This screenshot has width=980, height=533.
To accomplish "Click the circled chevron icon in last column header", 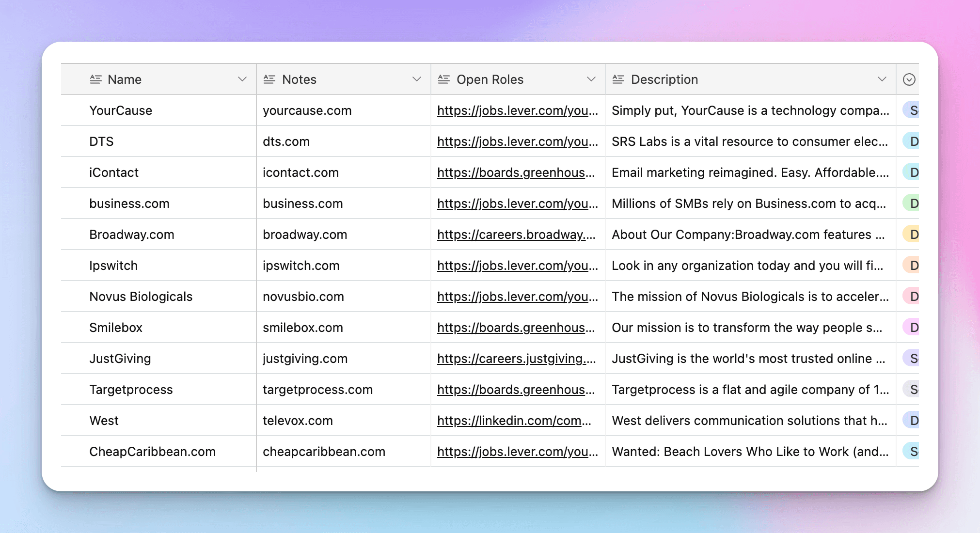I will pos(909,79).
